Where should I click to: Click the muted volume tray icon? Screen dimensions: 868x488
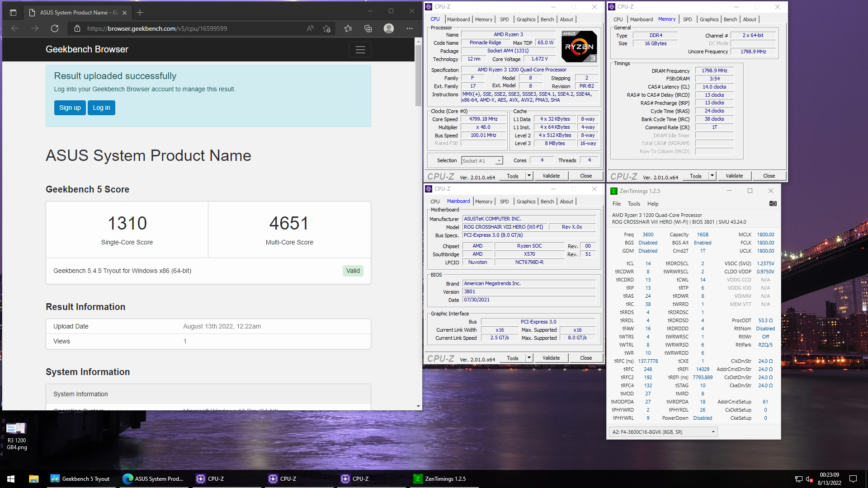(x=809, y=479)
